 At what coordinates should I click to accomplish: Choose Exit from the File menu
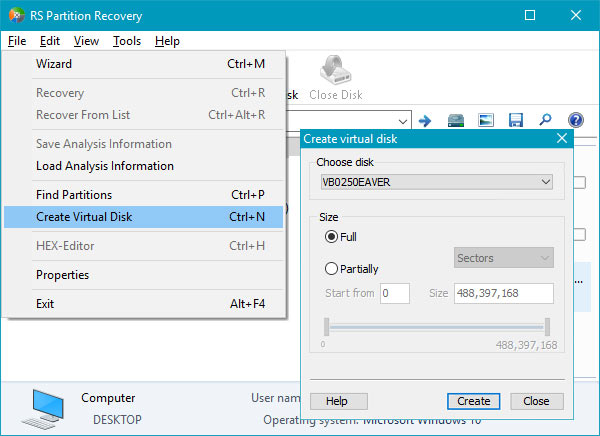[143, 304]
